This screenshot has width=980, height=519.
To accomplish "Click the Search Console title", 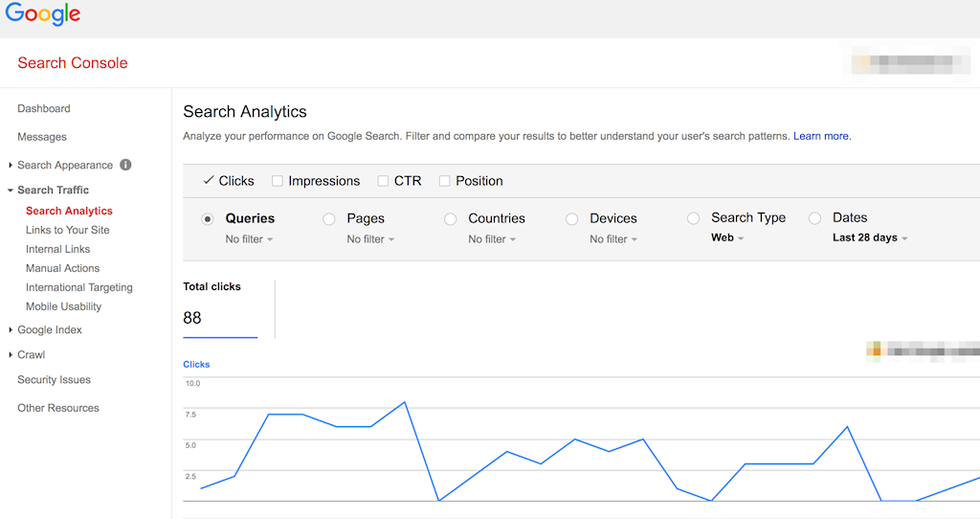I will point(73,62).
